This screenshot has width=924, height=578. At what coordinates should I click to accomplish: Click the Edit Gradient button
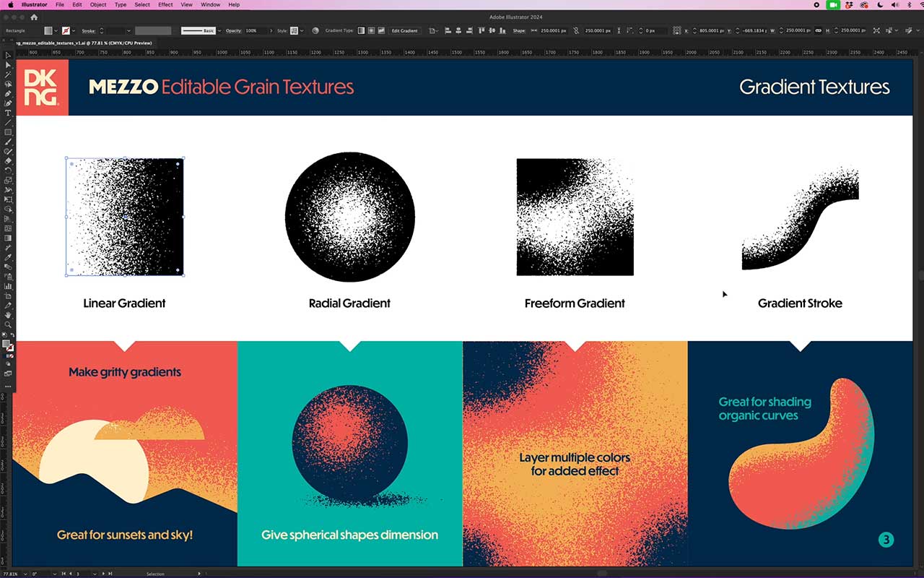coord(404,31)
